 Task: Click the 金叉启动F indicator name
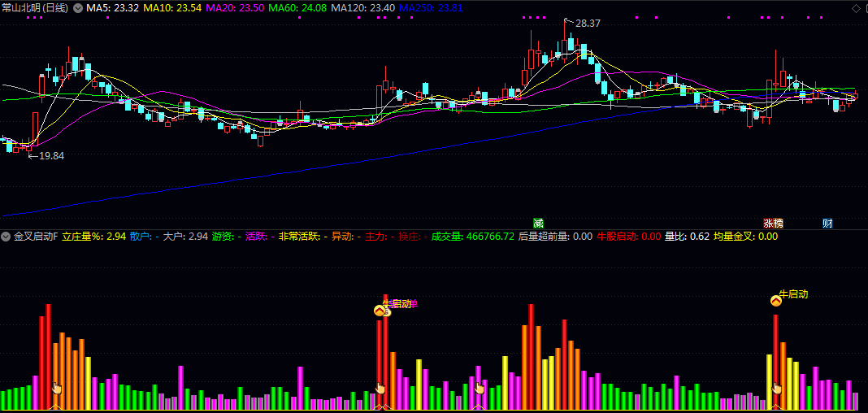(36, 237)
